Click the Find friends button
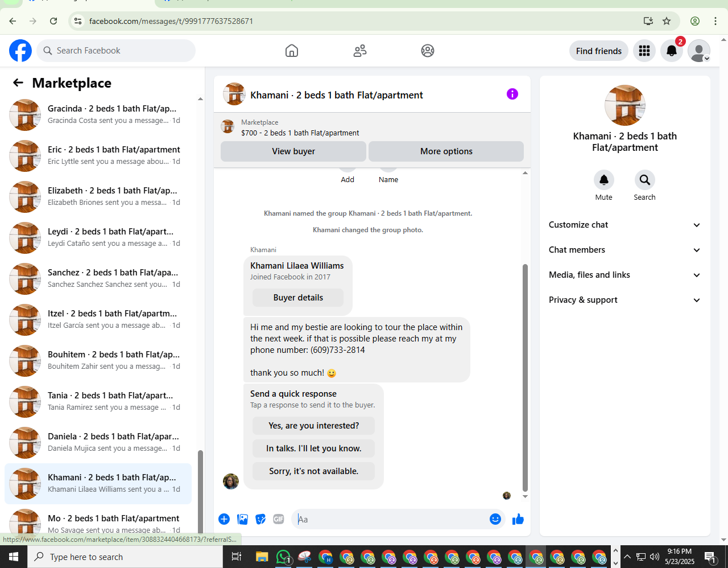Image resolution: width=728 pixels, height=568 pixels. [x=599, y=51]
